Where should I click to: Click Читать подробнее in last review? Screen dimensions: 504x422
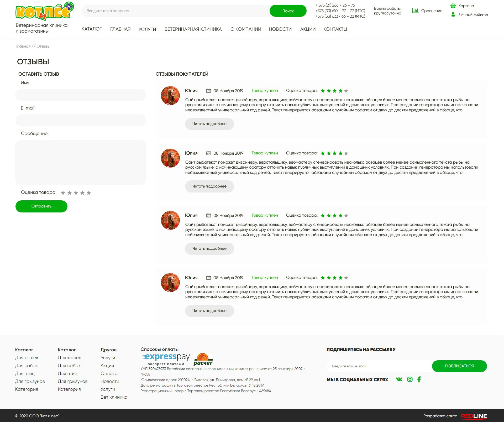tap(209, 311)
